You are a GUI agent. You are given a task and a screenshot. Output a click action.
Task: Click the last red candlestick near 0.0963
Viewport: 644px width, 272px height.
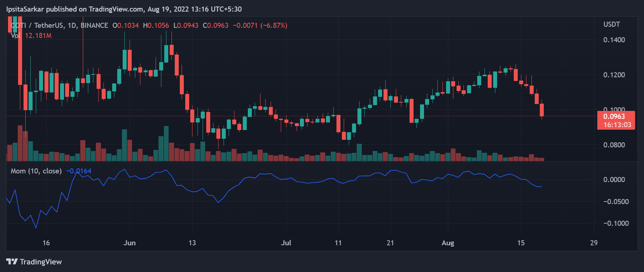[542, 110]
